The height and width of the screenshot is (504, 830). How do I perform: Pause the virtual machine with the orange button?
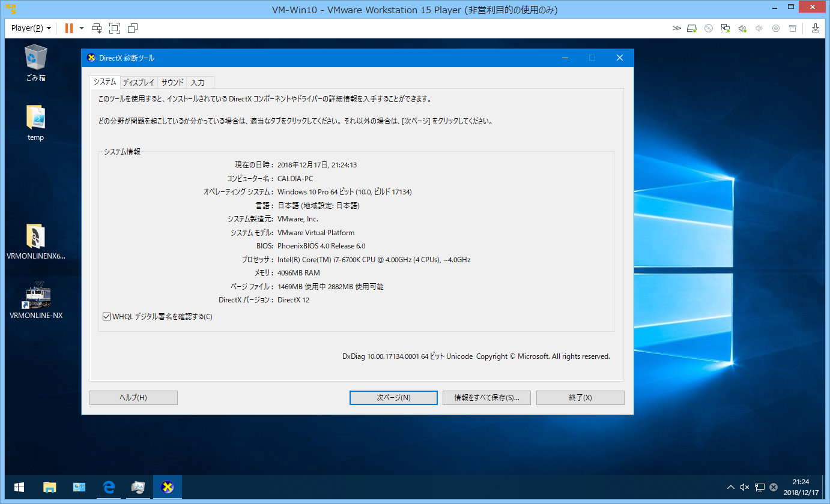(x=68, y=28)
